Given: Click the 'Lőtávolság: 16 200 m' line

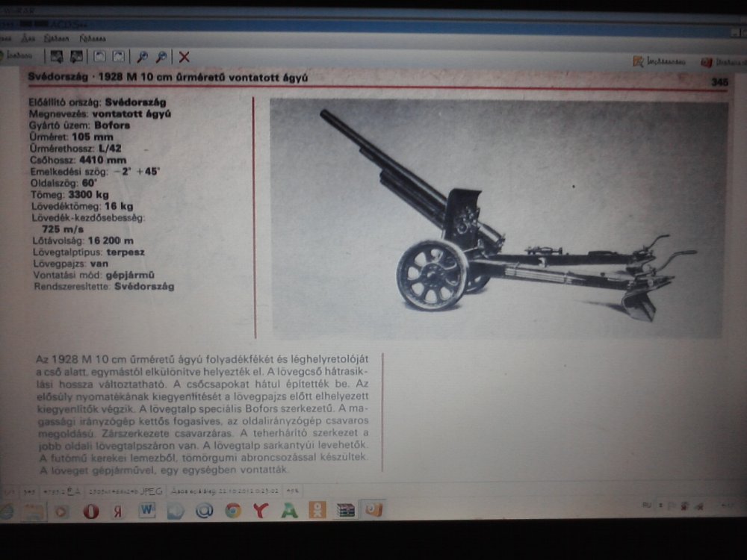Looking at the screenshot, I should click(x=83, y=240).
